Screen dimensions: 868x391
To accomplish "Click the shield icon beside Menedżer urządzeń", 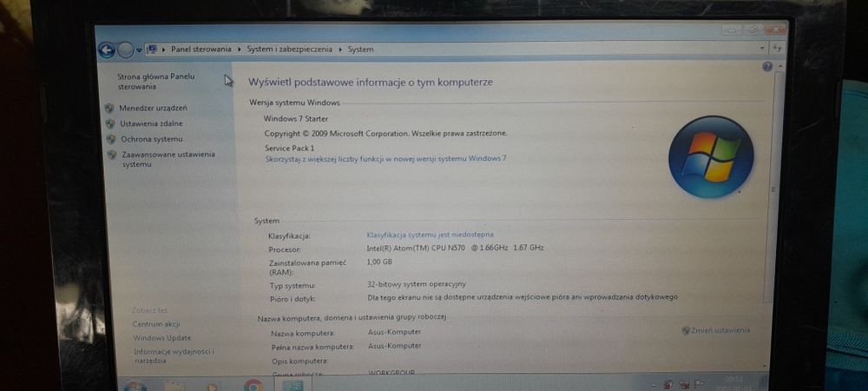I will tap(109, 108).
